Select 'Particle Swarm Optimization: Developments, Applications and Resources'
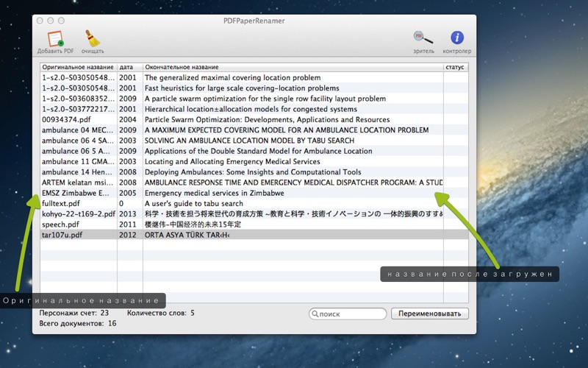 267,120
